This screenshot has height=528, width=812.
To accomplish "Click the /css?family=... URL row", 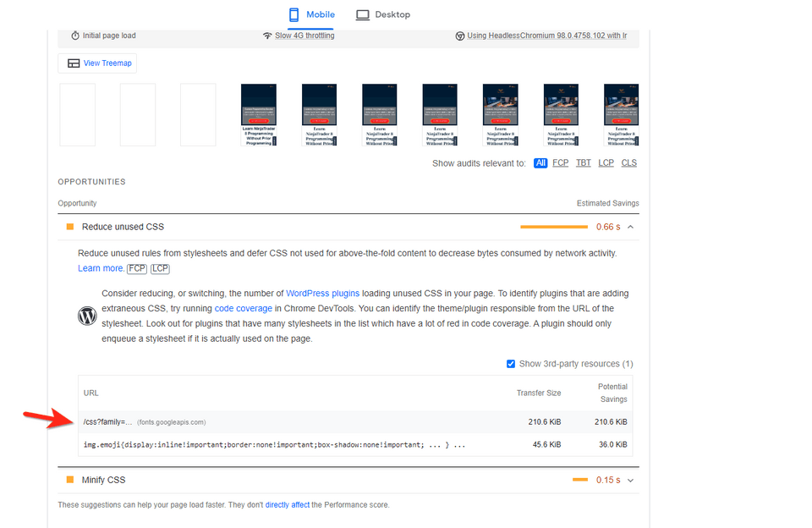I will 355,421.
